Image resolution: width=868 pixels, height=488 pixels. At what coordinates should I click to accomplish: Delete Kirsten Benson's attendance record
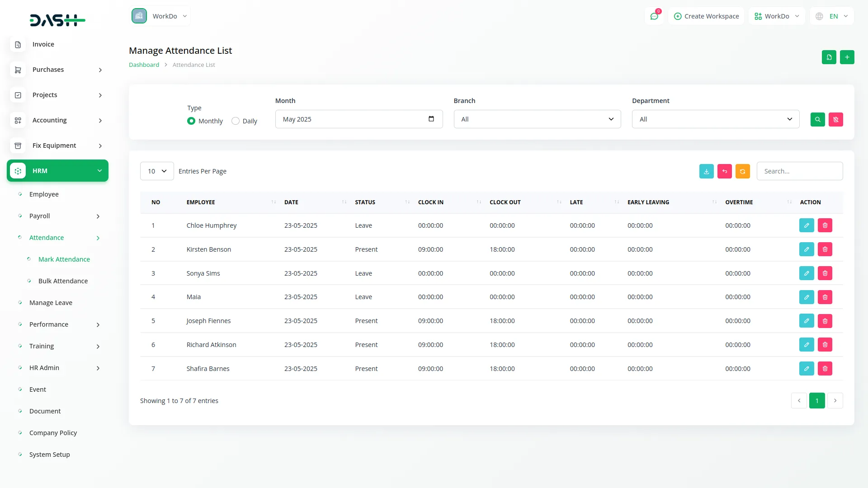[825, 249]
